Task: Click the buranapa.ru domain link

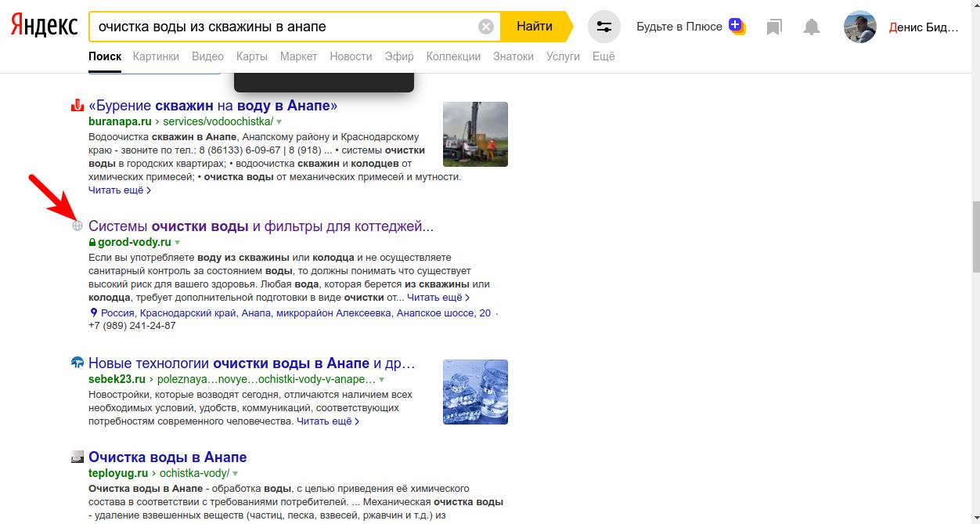Action: [120, 122]
